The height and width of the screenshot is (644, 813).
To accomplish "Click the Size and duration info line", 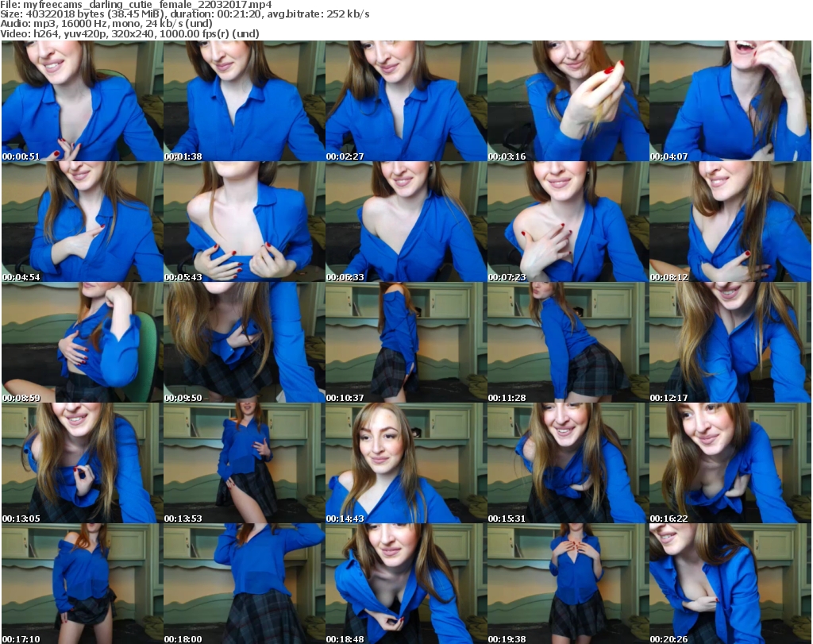I will pos(184,14).
